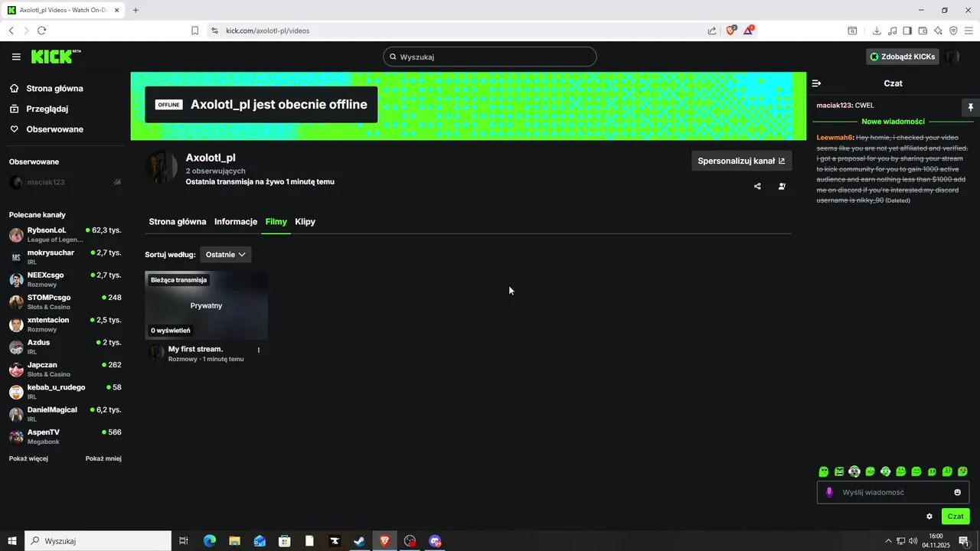Click the Wyślij wiadomość chat input
Screen dimensions: 980x551
893,492
